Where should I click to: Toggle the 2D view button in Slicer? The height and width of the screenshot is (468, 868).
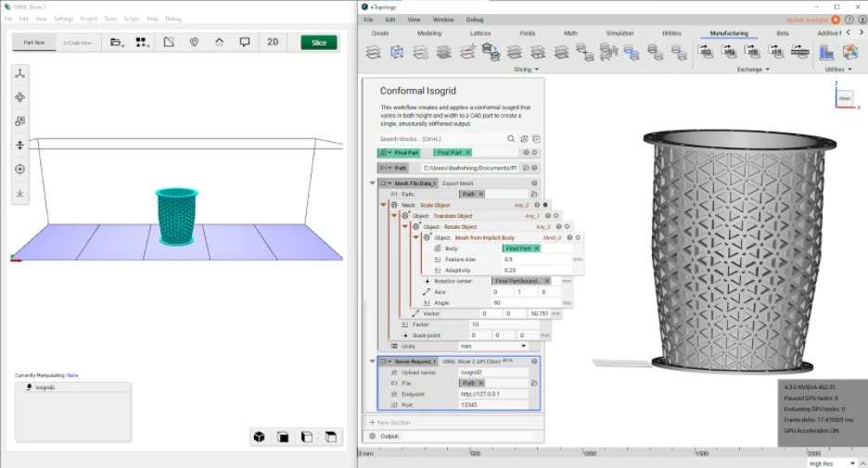tap(273, 42)
